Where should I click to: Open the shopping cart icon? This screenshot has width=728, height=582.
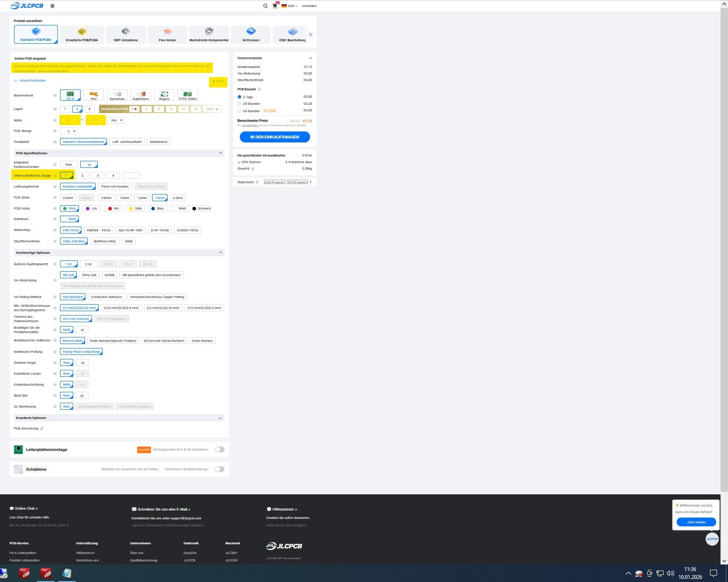[275, 6]
